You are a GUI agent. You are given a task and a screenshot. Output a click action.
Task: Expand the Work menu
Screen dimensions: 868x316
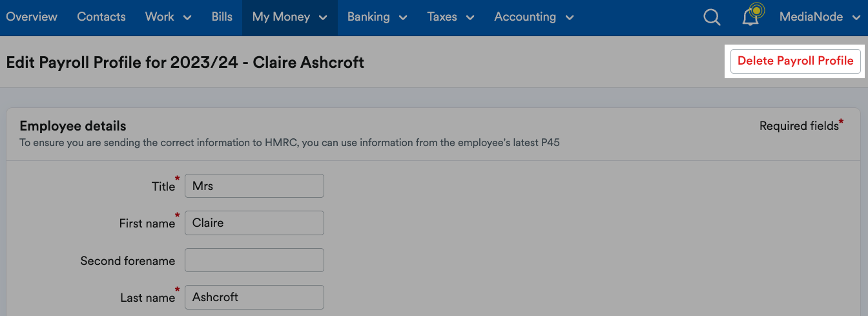click(x=169, y=17)
